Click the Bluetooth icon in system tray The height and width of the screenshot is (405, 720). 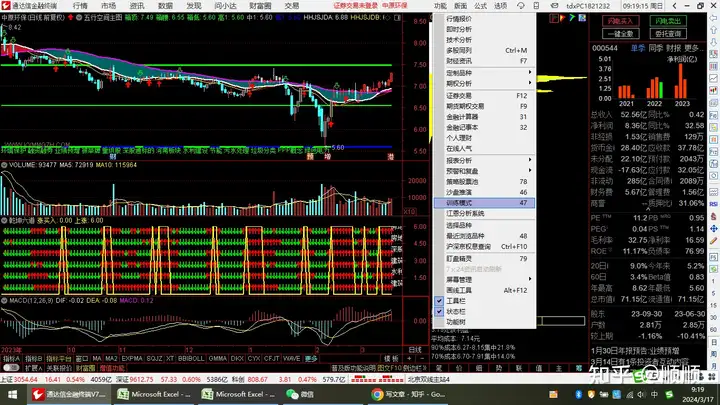coord(579,394)
